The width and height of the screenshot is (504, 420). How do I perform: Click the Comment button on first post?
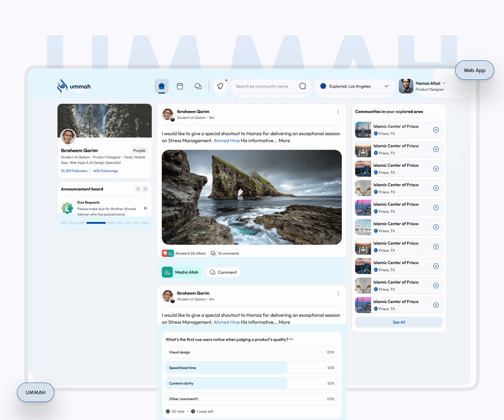[x=223, y=272]
